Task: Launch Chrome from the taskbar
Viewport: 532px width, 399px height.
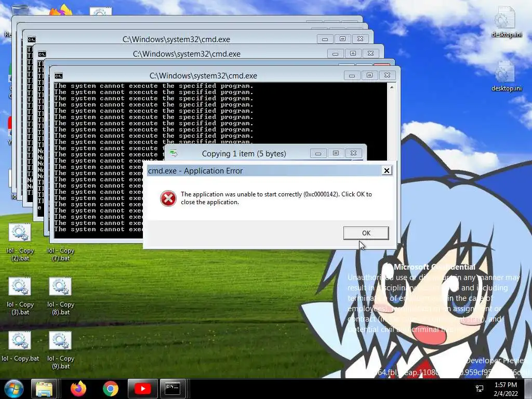Action: pos(111,389)
